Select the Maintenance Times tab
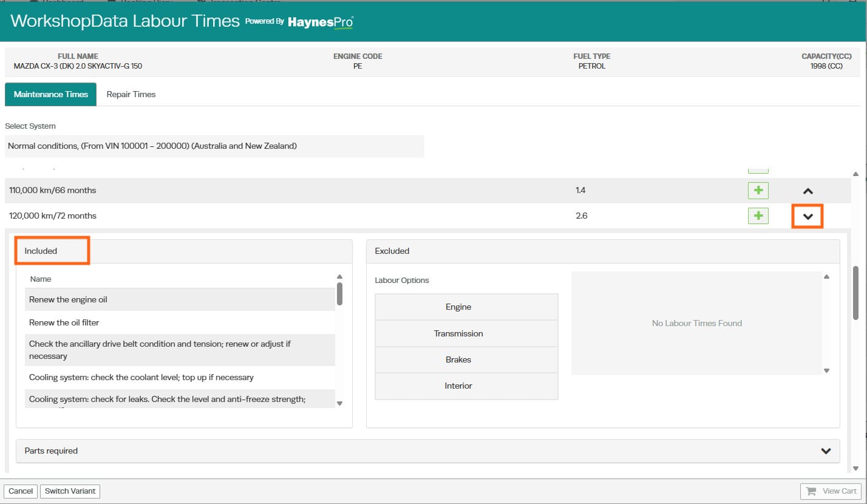This screenshot has width=867, height=504. coord(51,94)
